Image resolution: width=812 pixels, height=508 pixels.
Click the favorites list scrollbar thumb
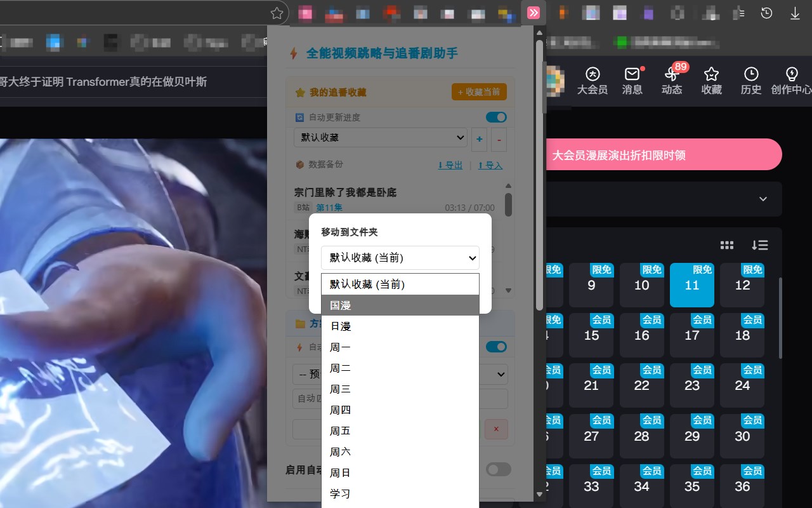click(x=508, y=204)
